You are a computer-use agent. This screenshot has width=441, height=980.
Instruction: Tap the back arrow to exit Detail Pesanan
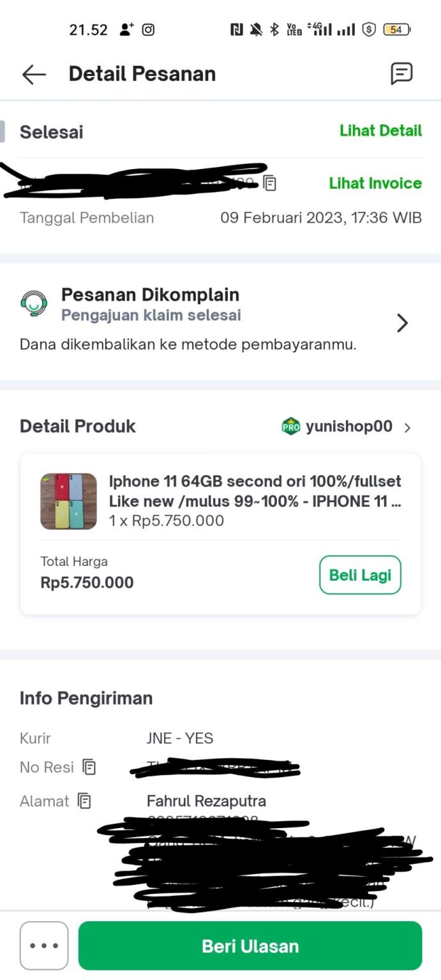[33, 74]
